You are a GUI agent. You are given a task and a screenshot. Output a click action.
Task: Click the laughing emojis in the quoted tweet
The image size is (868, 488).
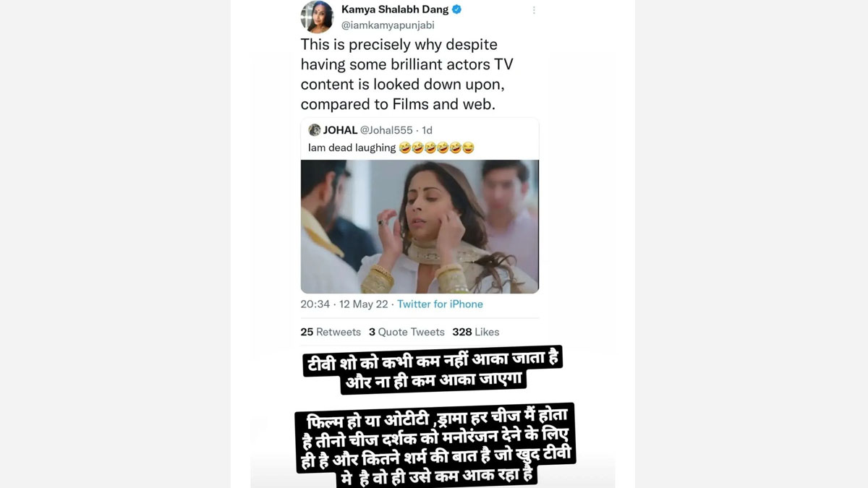pyautogui.click(x=436, y=147)
